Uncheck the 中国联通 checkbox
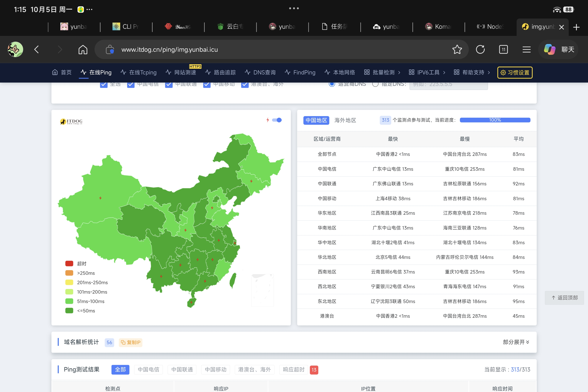The height and width of the screenshot is (392, 588). pyautogui.click(x=169, y=84)
